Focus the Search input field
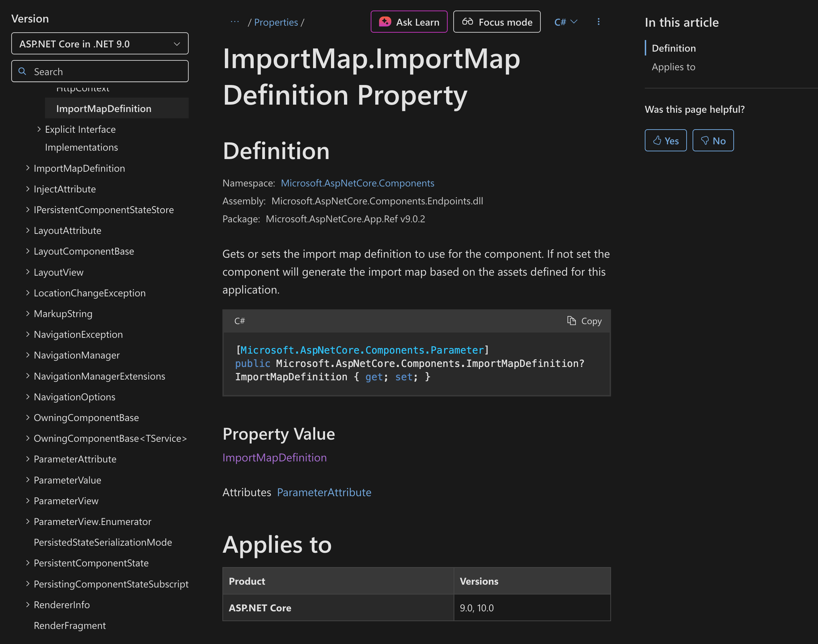This screenshot has width=818, height=644. pos(100,71)
